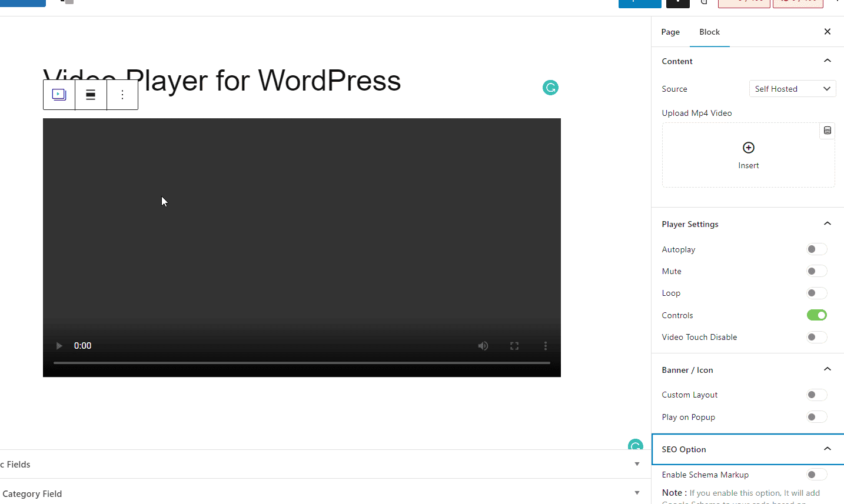Enable the Autoplay toggle
The width and height of the screenshot is (844, 504).
pos(816,249)
